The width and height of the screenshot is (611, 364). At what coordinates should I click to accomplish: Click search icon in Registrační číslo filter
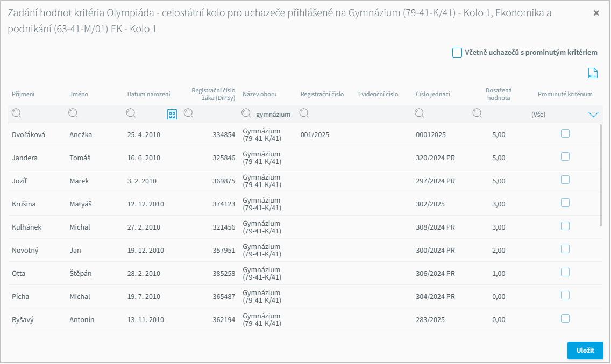pyautogui.click(x=304, y=113)
